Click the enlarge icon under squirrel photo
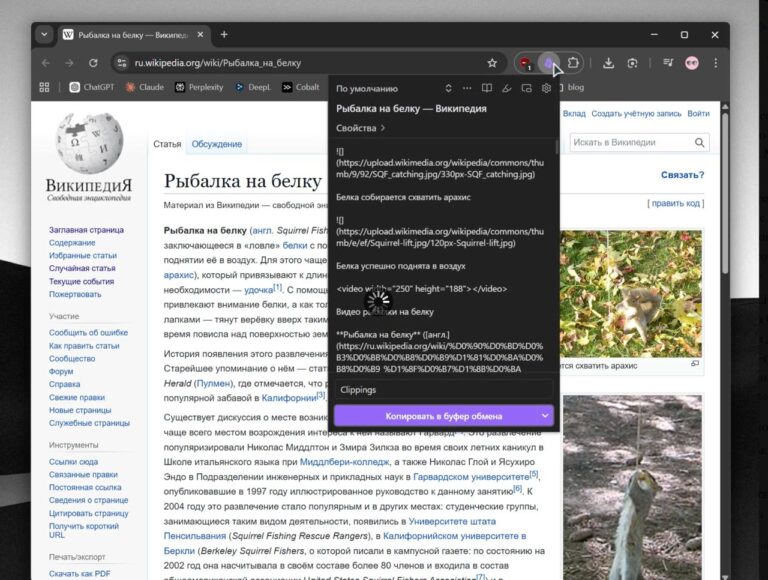Image resolution: width=768 pixels, height=580 pixels. pyautogui.click(x=695, y=364)
